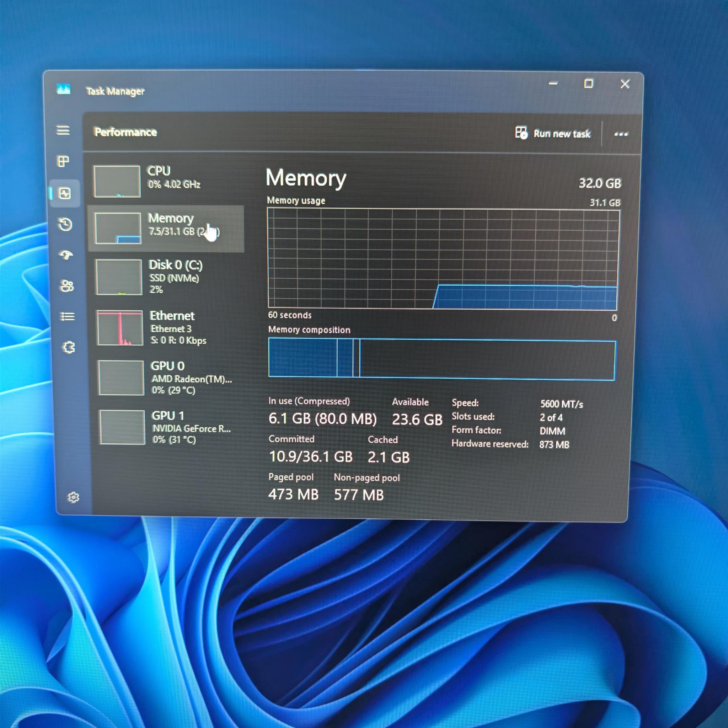The height and width of the screenshot is (728, 728).
Task: Open the three-dot more options menu
Action: pos(621,134)
